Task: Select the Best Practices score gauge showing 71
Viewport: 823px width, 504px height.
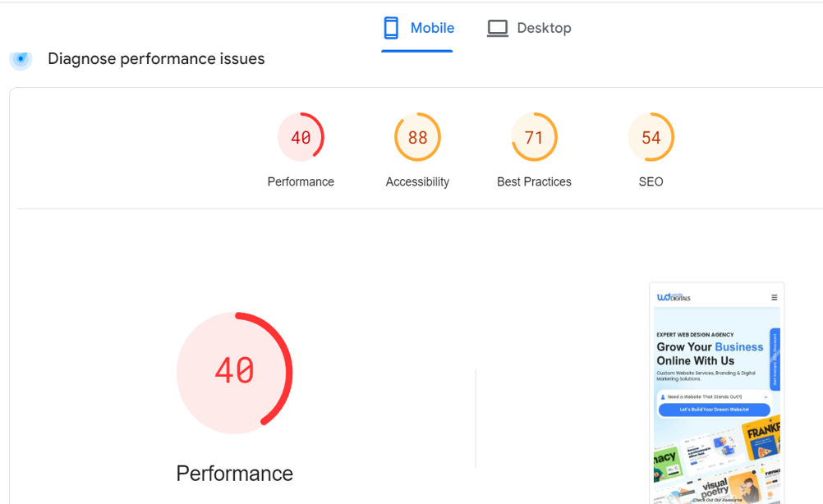Action: coord(534,137)
